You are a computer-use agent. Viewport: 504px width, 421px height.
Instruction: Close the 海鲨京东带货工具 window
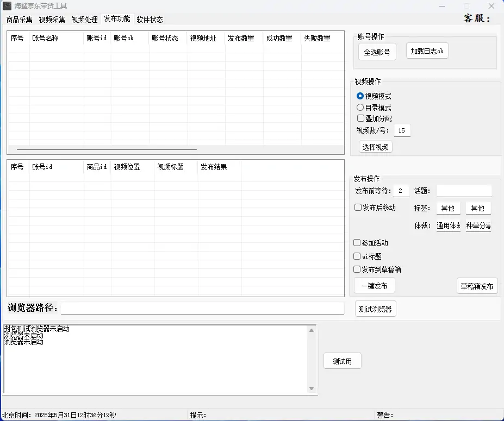point(491,6)
